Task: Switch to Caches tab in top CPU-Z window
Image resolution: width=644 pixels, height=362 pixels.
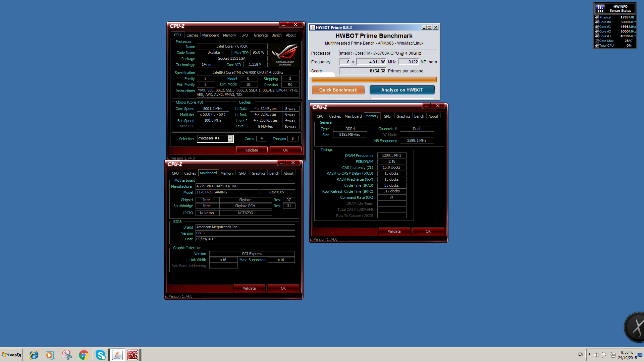Action: click(192, 35)
